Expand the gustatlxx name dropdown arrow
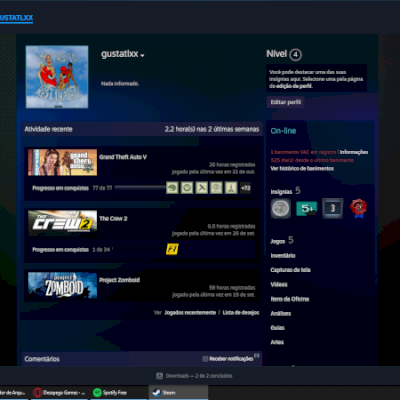This screenshot has width=400, height=400. click(x=142, y=55)
